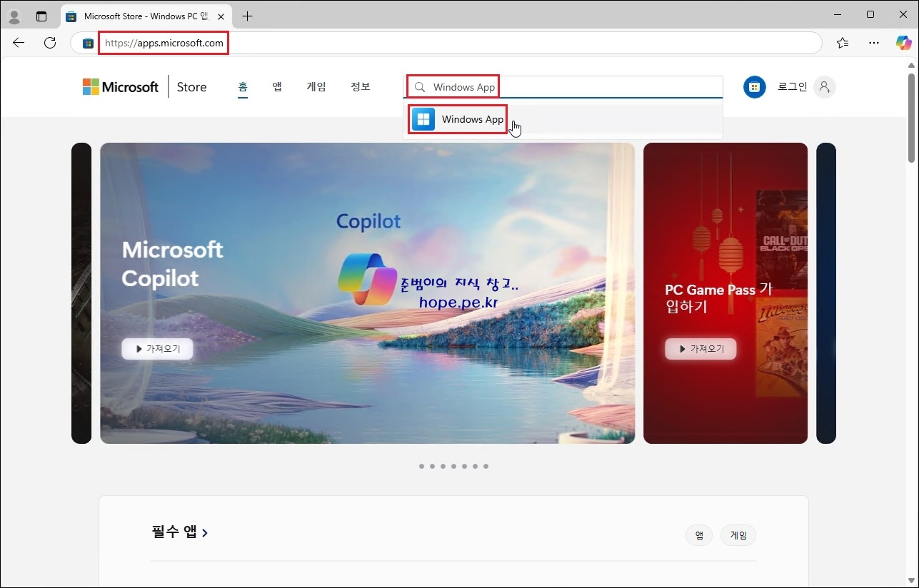Select the Windows App search suggestion
Image resolution: width=919 pixels, height=588 pixels.
tap(563, 119)
